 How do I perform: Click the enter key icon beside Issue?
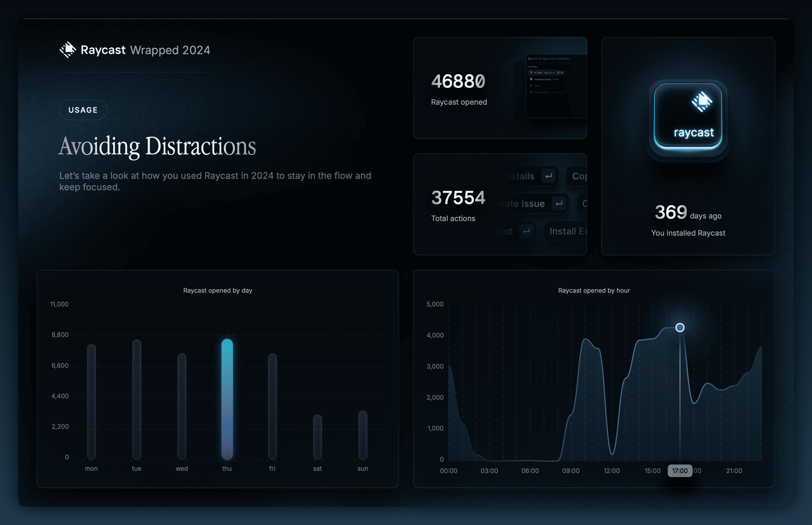point(559,203)
